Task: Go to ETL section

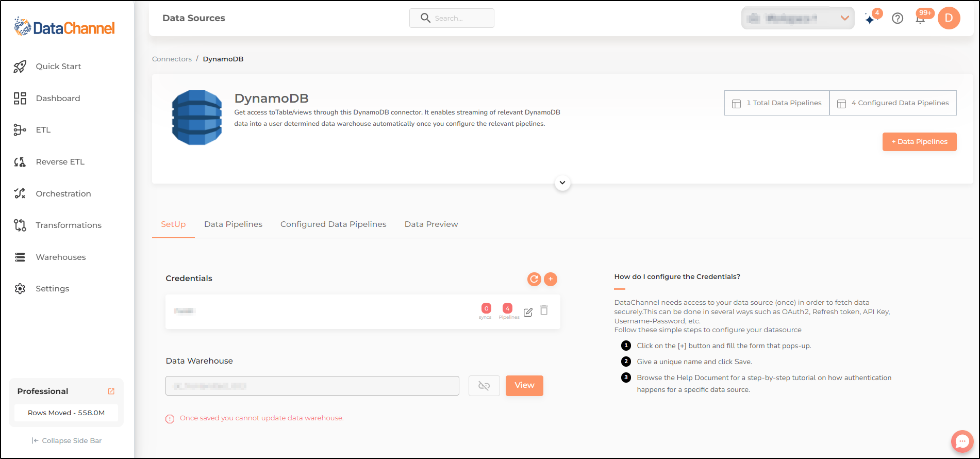Action: pos(43,130)
